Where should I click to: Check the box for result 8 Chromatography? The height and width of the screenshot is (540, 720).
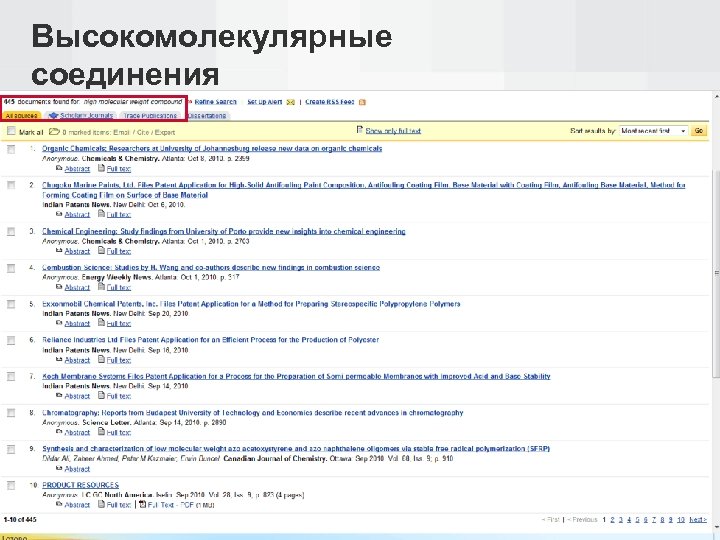[11, 413]
